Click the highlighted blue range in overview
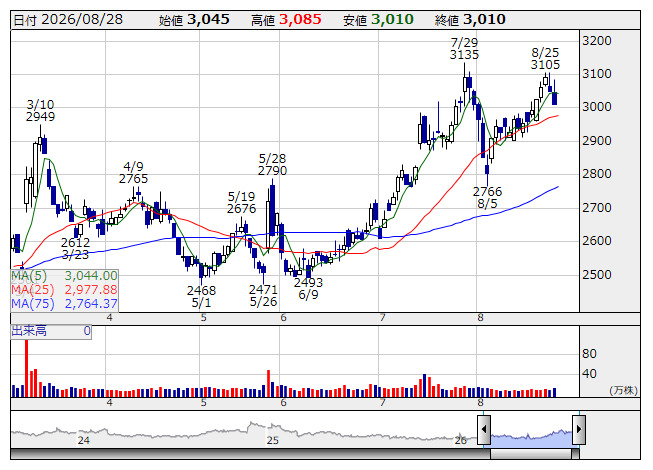The width and height of the screenshot is (653, 470). pos(531,438)
